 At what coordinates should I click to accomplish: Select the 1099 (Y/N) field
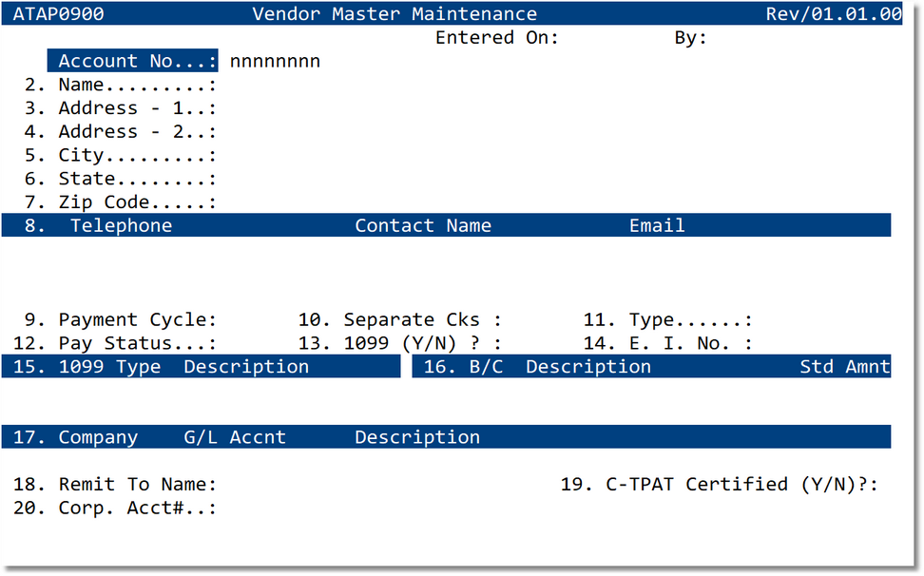tap(422, 343)
